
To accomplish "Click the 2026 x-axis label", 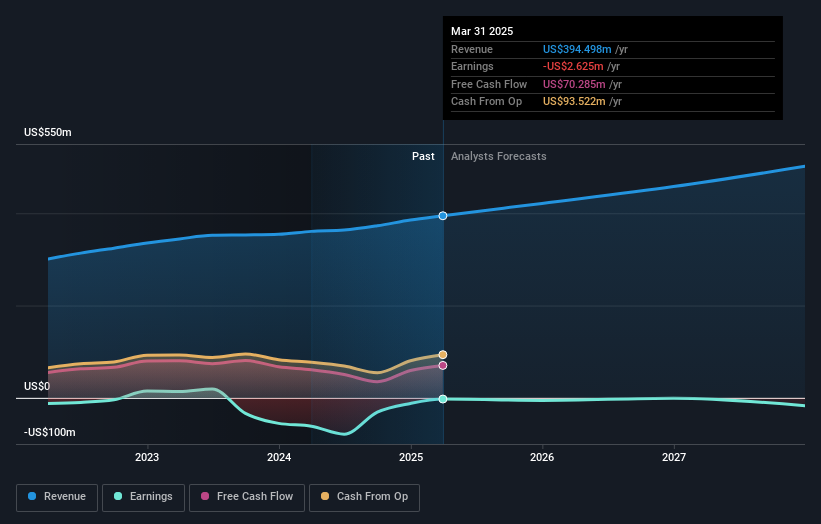I will coord(542,457).
